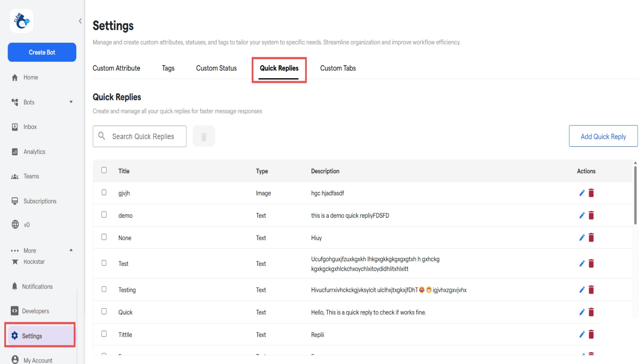Click the v0 globe icon
This screenshot has width=644, height=364.
(15, 224)
